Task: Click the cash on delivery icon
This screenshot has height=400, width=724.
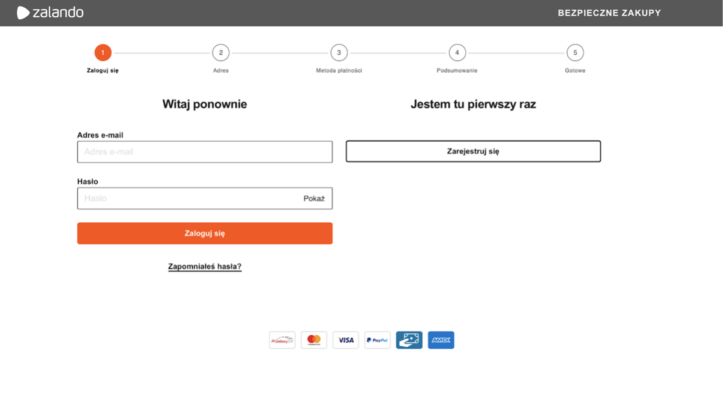Action: click(x=409, y=340)
